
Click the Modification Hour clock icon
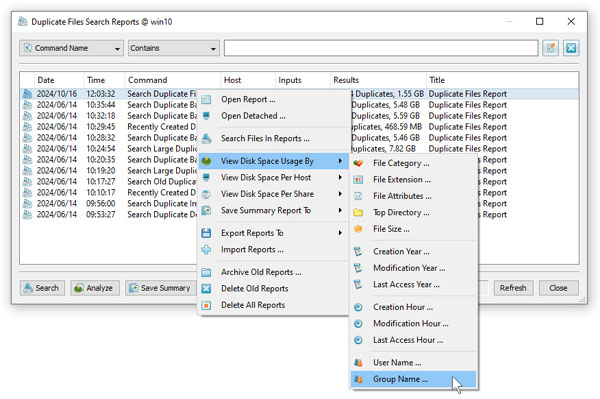(358, 324)
